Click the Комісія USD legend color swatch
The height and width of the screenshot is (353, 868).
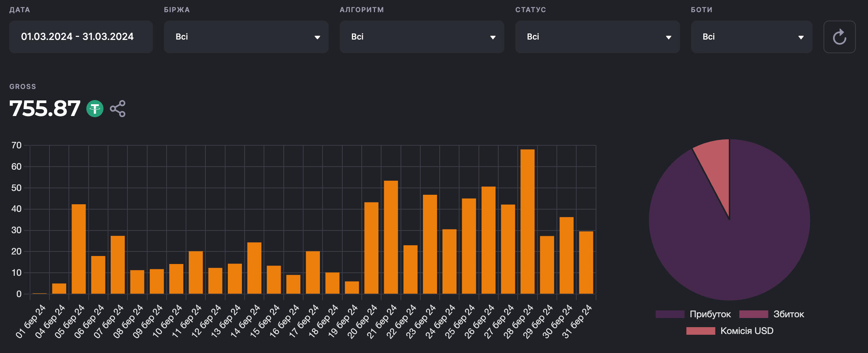click(700, 331)
